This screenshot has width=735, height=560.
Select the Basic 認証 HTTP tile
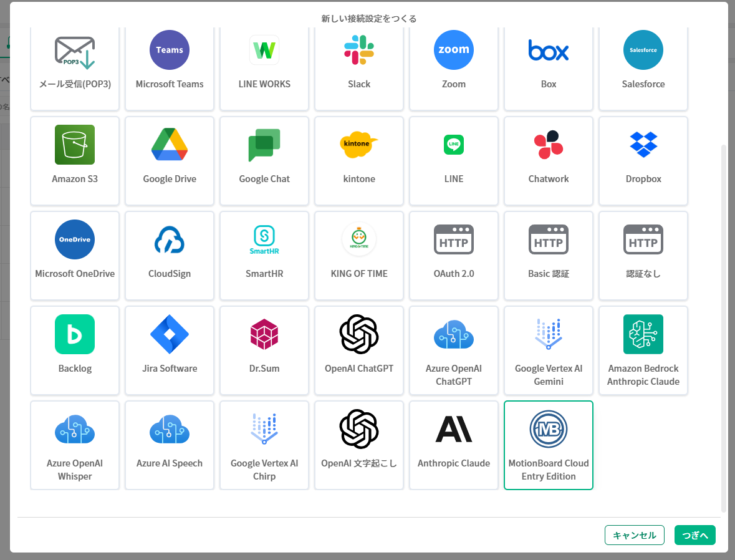coord(549,256)
